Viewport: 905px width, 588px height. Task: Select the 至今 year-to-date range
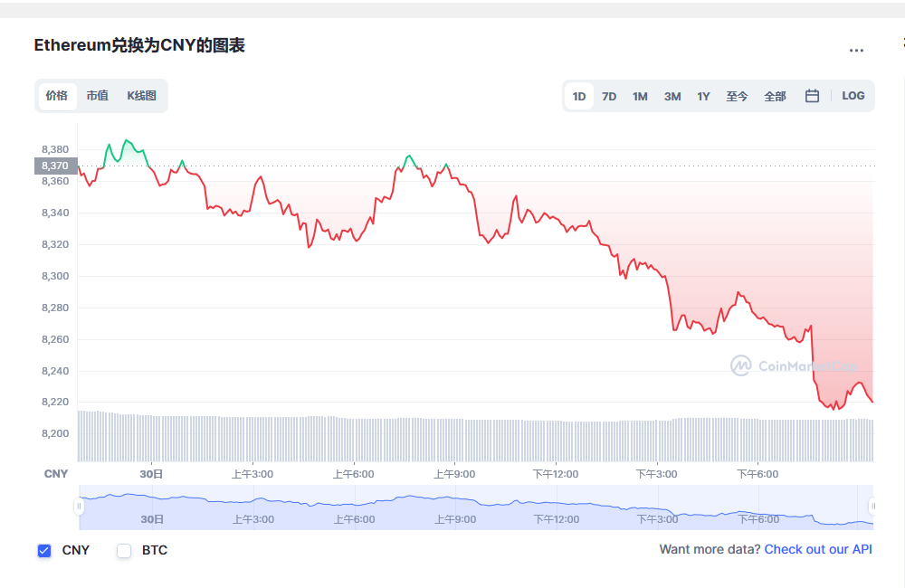pyautogui.click(x=737, y=97)
